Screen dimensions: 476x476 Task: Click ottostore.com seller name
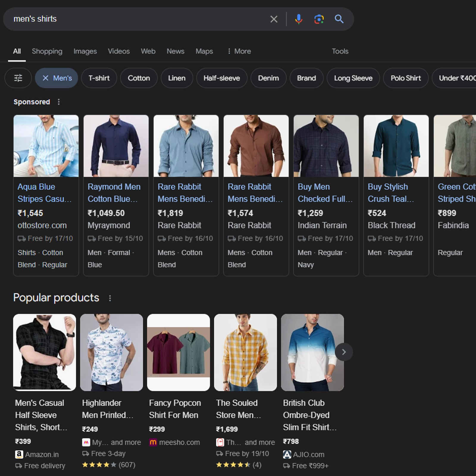click(x=42, y=225)
